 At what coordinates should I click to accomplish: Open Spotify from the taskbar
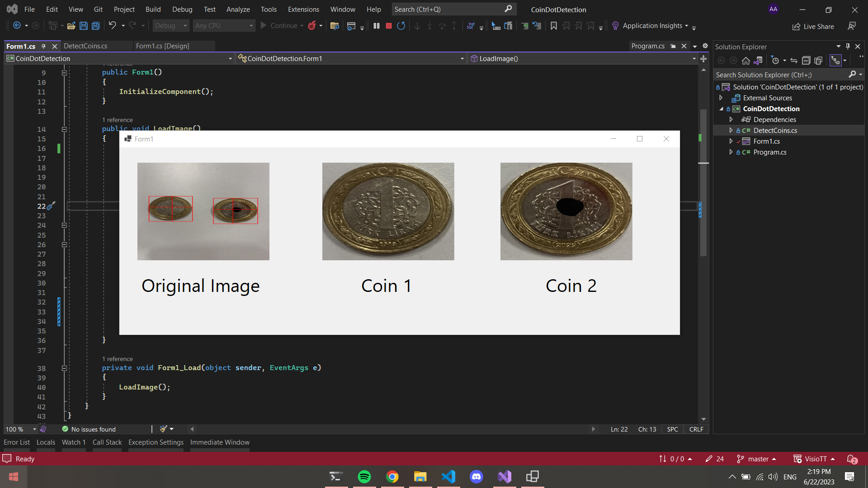click(364, 477)
